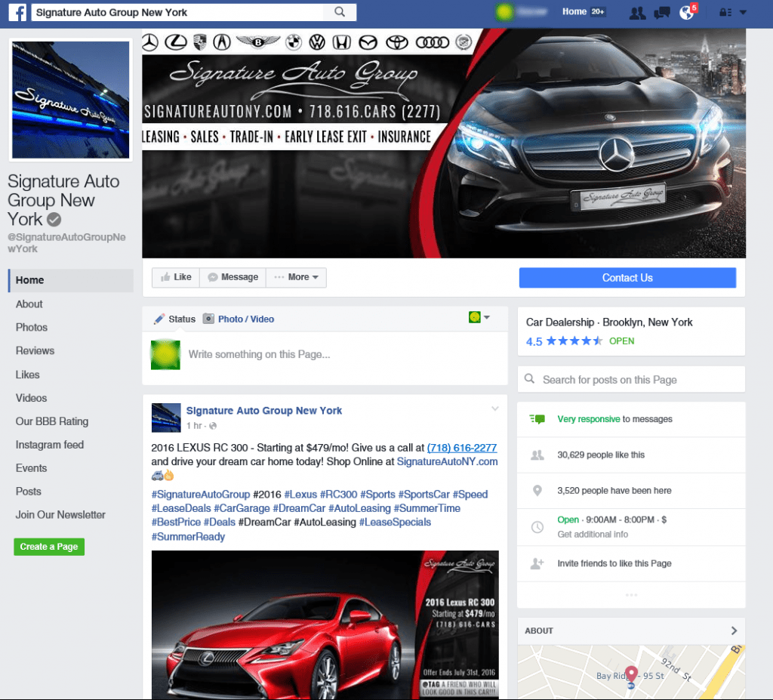Click the search magnifier button in top bar

pyautogui.click(x=340, y=12)
